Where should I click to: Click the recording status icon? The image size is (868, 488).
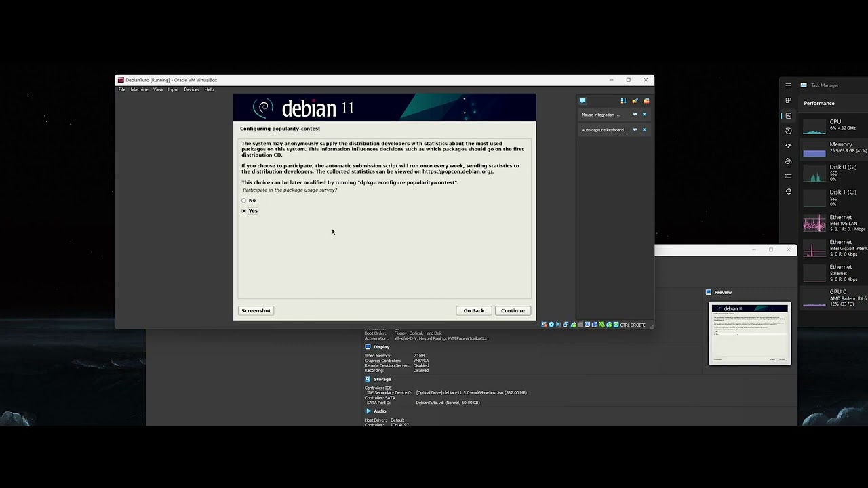point(594,325)
